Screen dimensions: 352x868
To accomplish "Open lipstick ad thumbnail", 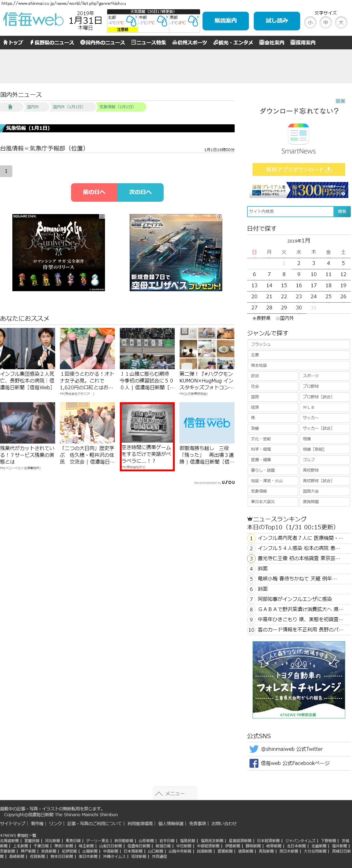I will click(87, 349).
